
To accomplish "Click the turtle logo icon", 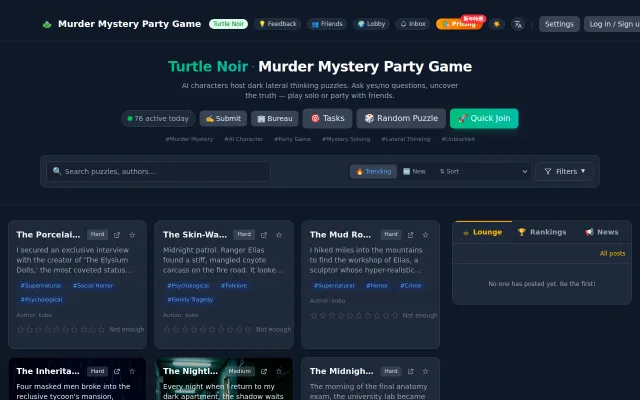I will (47, 24).
